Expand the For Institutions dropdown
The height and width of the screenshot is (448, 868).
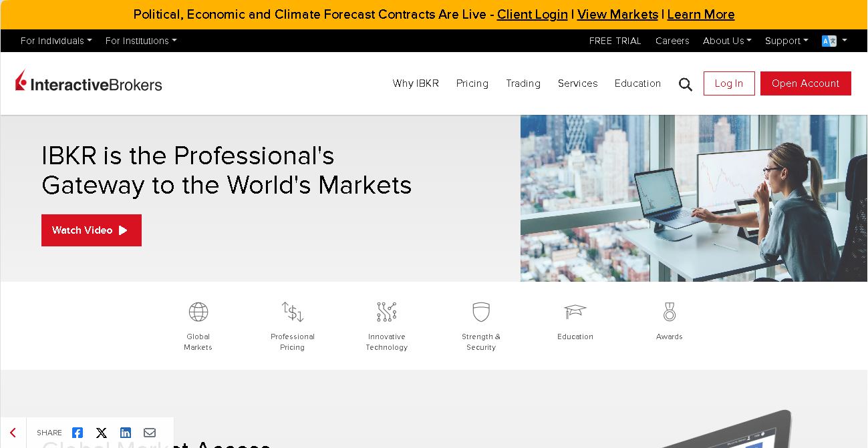coord(141,41)
